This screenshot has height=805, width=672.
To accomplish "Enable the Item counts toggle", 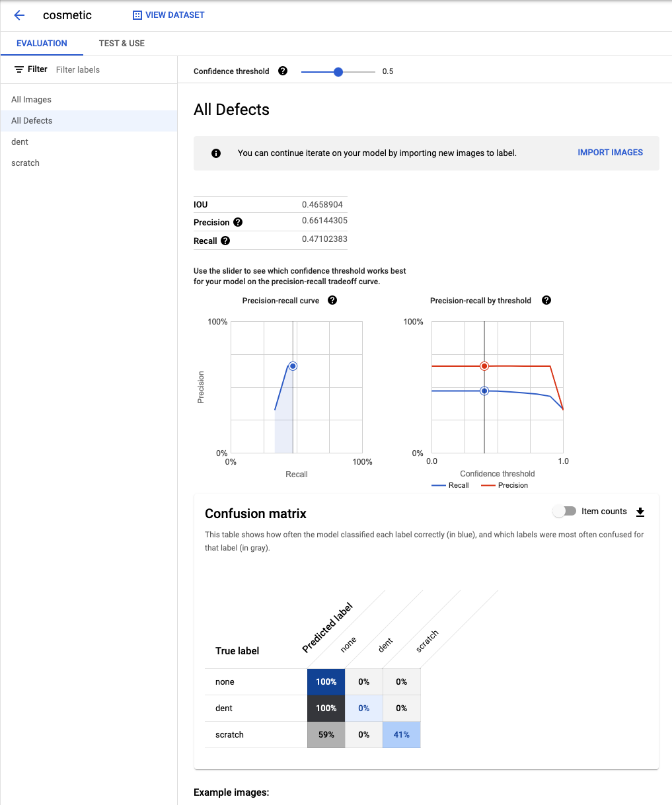I will pyautogui.click(x=565, y=512).
